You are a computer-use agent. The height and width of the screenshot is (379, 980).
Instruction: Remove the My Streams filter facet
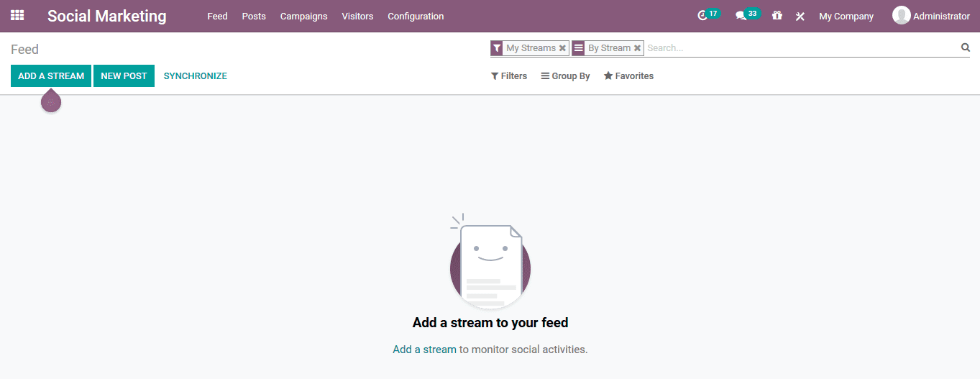[x=562, y=48]
